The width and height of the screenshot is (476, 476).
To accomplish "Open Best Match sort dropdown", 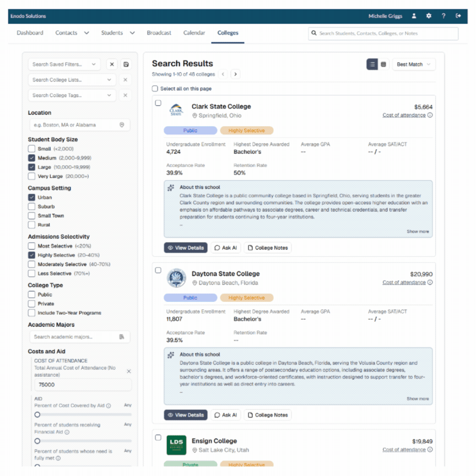I will point(414,64).
